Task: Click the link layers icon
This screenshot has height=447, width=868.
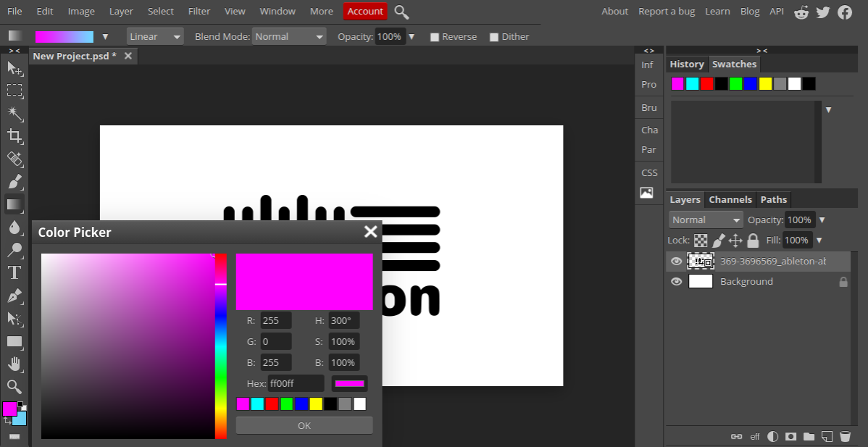Action: (x=736, y=436)
